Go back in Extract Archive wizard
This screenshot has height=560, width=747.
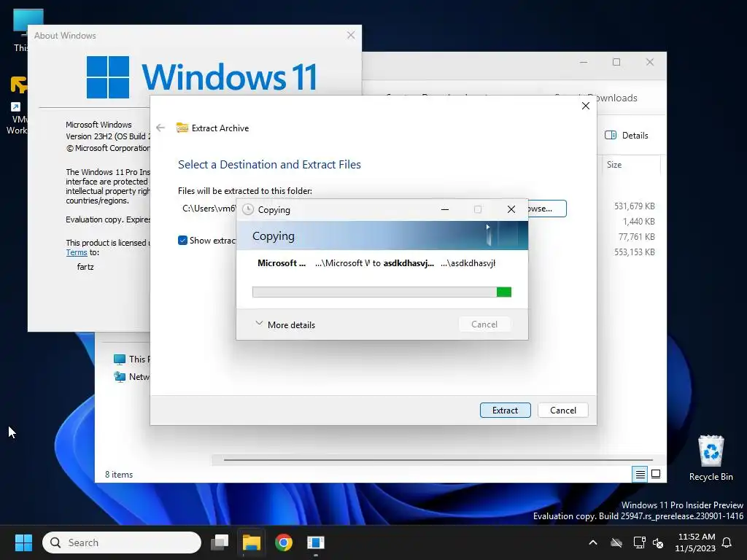tap(160, 128)
